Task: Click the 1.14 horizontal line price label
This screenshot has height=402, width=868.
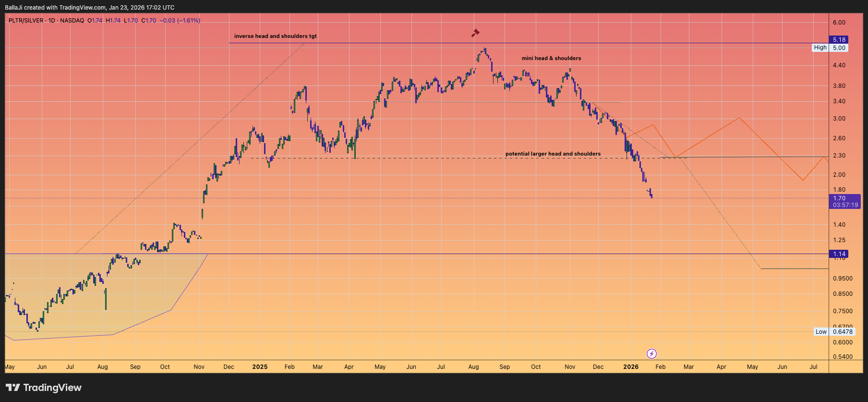Action: click(x=839, y=254)
